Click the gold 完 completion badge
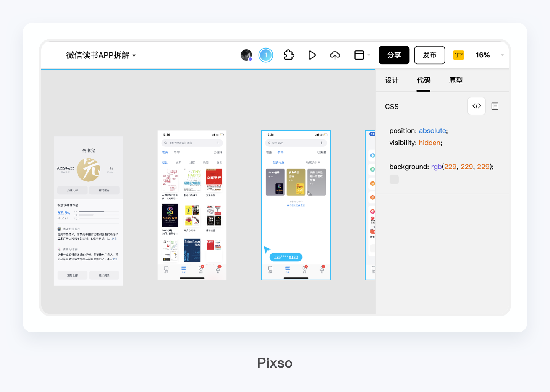The height and width of the screenshot is (392, 550). click(89, 170)
